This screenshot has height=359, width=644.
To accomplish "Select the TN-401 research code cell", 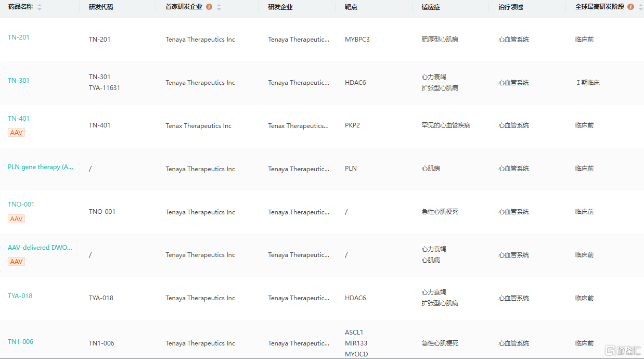I will click(x=100, y=125).
